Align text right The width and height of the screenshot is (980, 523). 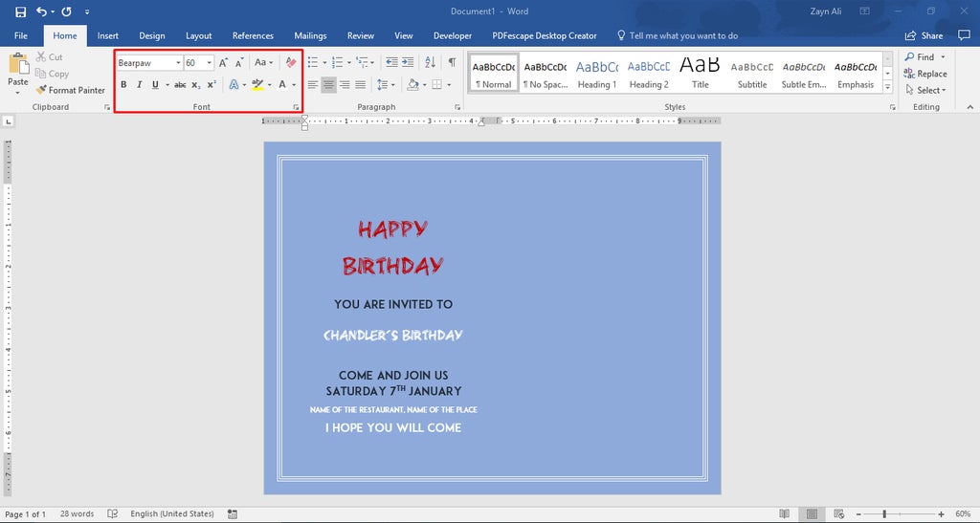pyautogui.click(x=345, y=85)
